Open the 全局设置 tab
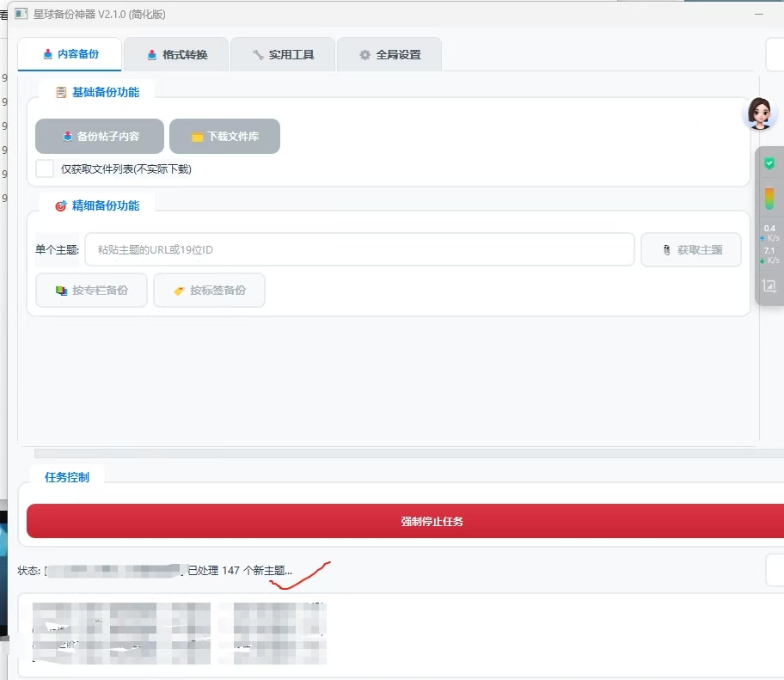This screenshot has height=680, width=784. [x=389, y=54]
